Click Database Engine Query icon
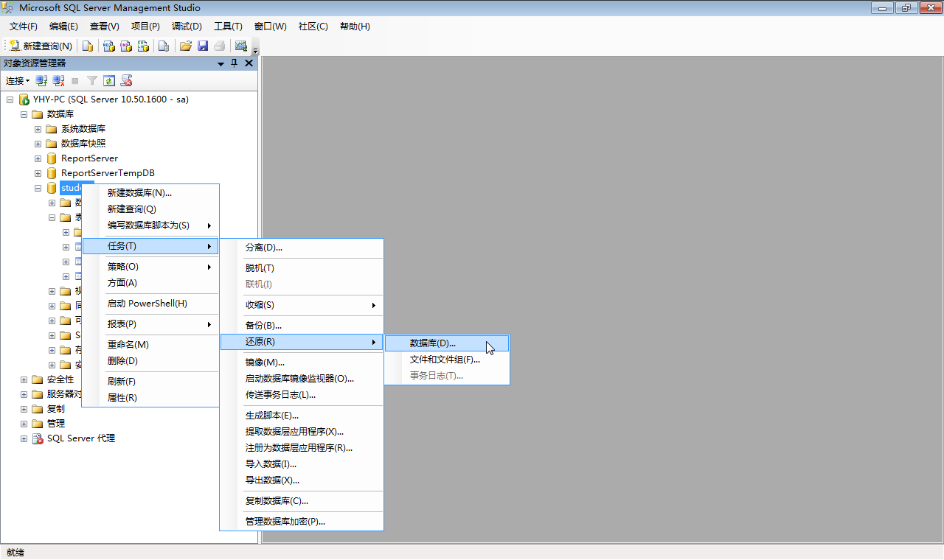This screenshot has width=944, height=560. coord(88,46)
